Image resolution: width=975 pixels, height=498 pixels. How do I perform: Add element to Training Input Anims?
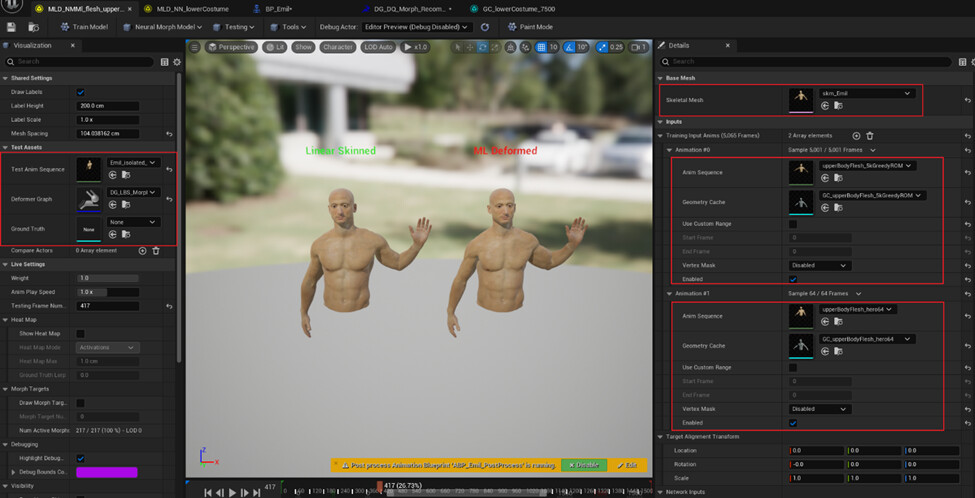(x=856, y=136)
